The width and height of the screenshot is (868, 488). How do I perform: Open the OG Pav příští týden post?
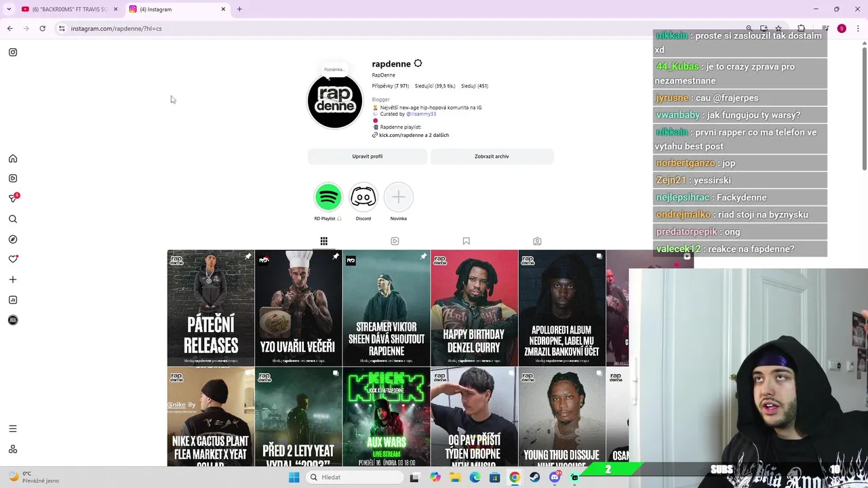pyautogui.click(x=474, y=417)
